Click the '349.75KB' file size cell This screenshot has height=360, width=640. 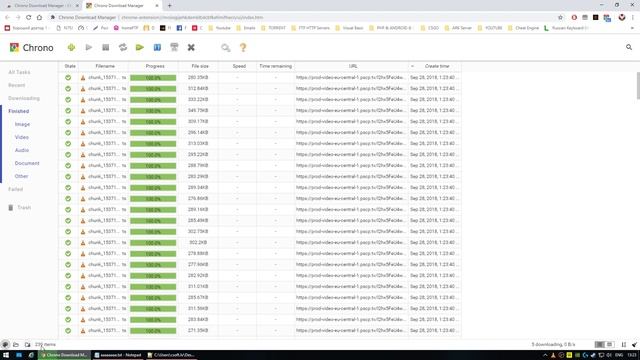pos(198,111)
